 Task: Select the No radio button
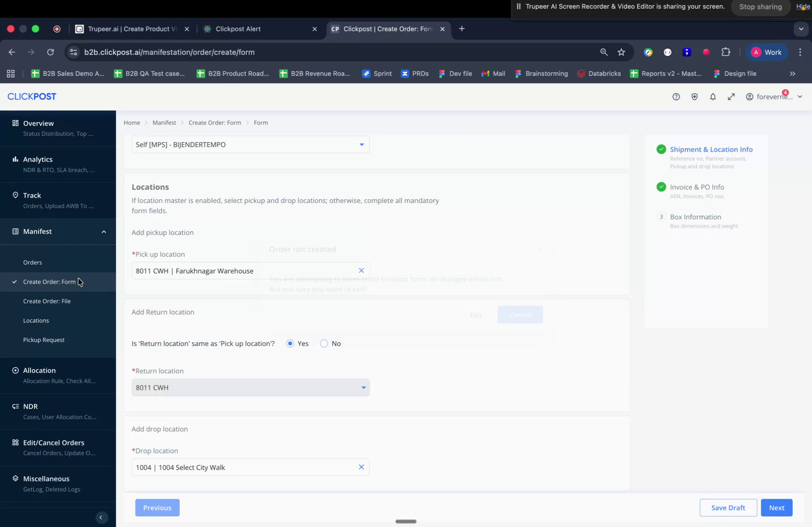coord(323,343)
